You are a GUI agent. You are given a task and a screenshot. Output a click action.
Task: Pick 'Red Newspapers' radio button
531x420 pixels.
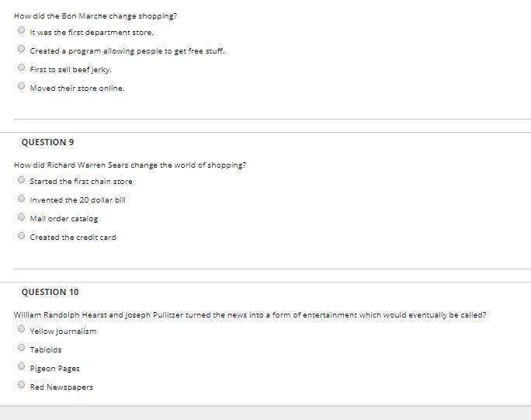pyautogui.click(x=21, y=385)
